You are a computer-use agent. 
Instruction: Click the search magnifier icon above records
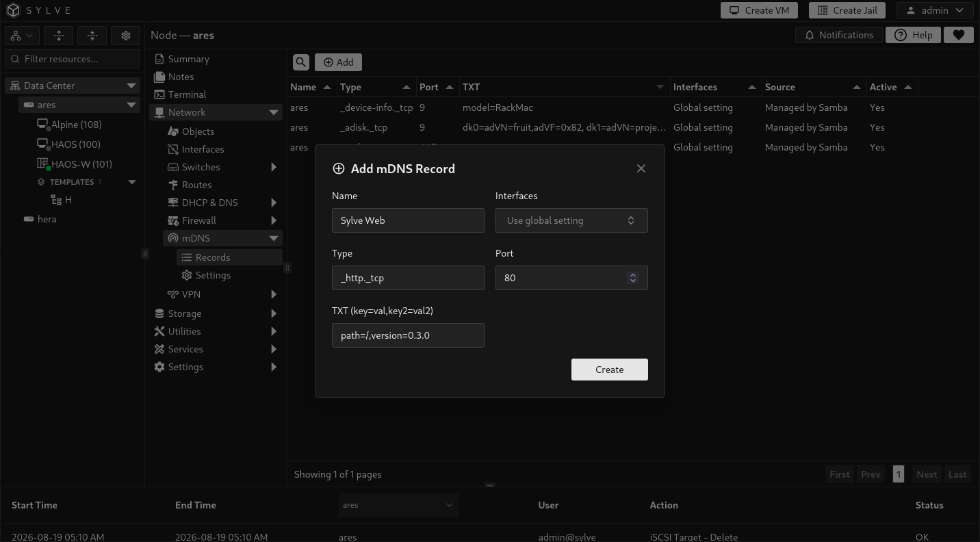point(301,62)
